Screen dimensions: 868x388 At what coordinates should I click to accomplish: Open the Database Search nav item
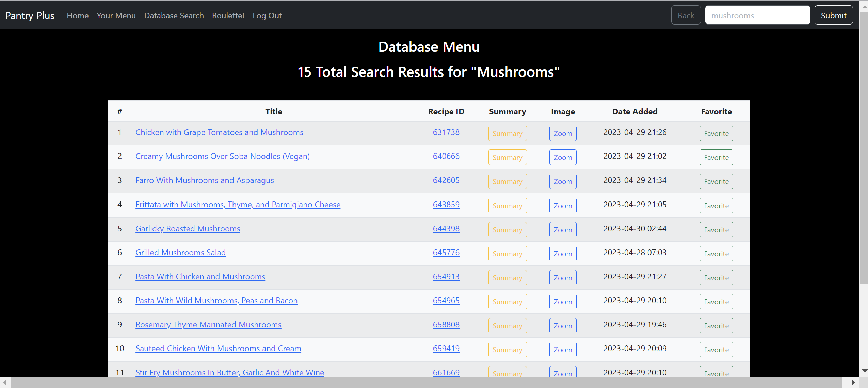click(x=174, y=16)
